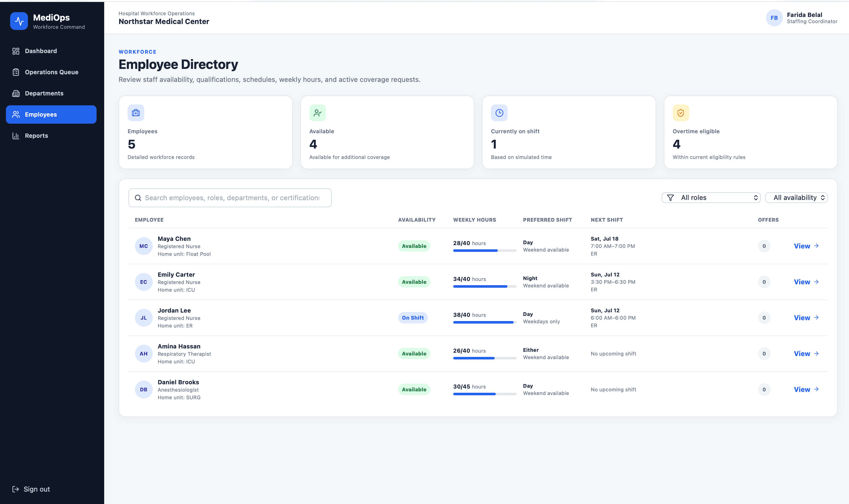Click Emily Carter's 34/40 hours progress bar
Viewport: 849px width, 504px height.
click(484, 287)
